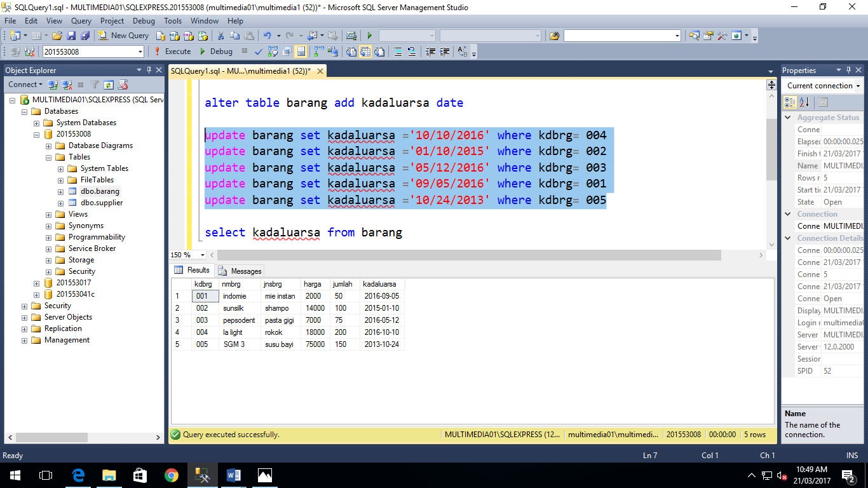Screen dimensions: 868x488
Task: Open the editor zoom 150 % dropdown
Action: [203, 255]
